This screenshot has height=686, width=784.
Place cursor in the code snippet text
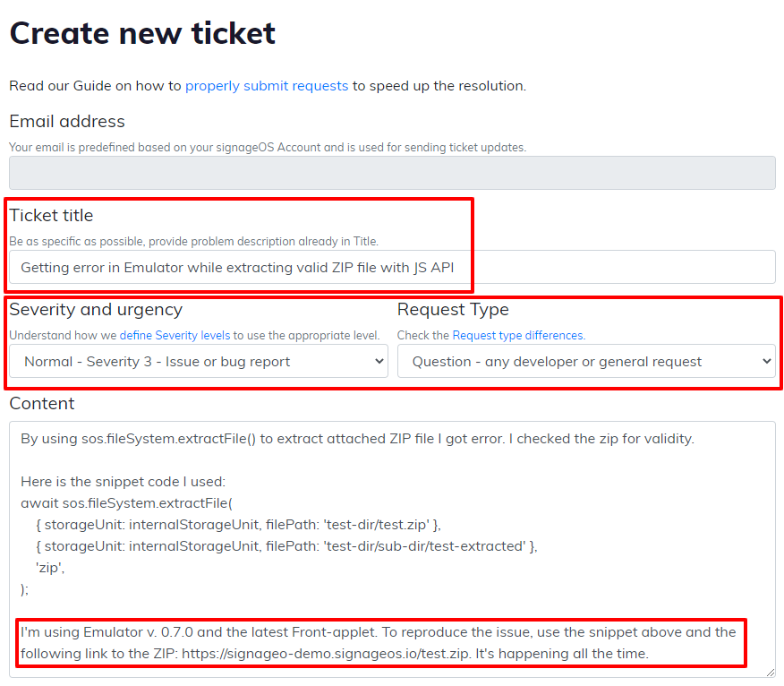pyautogui.click(x=268, y=525)
